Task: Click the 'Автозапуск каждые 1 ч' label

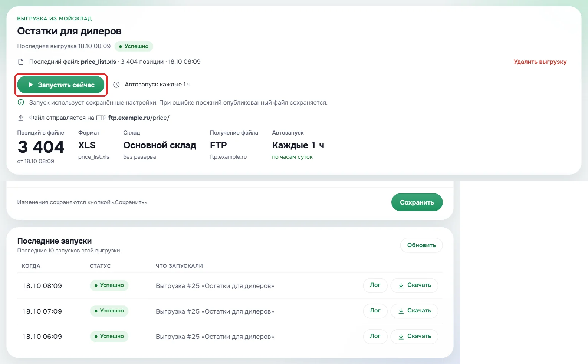Action: click(x=158, y=85)
